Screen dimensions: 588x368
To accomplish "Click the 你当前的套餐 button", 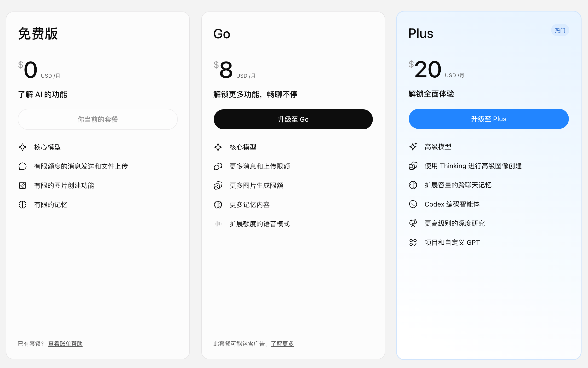I will pos(98,119).
